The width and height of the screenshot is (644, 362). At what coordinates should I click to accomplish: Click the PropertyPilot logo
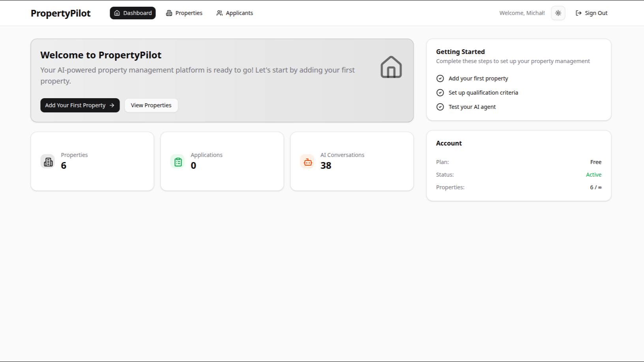60,13
